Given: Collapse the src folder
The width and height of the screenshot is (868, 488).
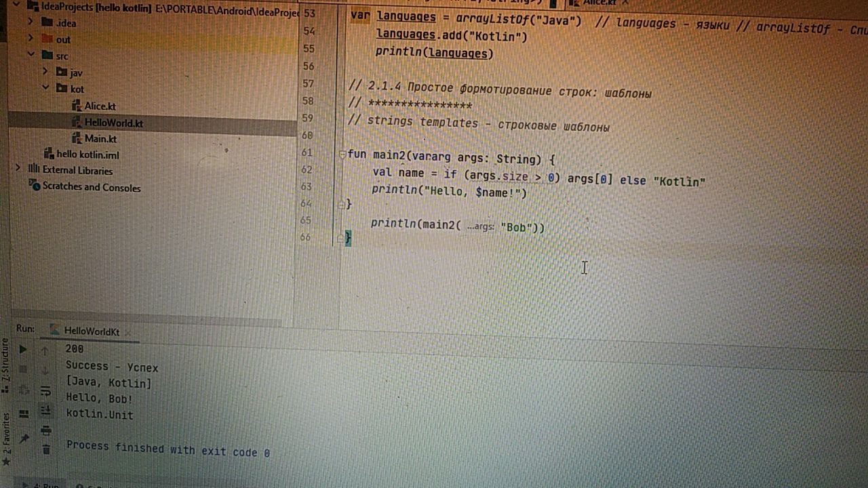Looking at the screenshot, I should (x=31, y=54).
